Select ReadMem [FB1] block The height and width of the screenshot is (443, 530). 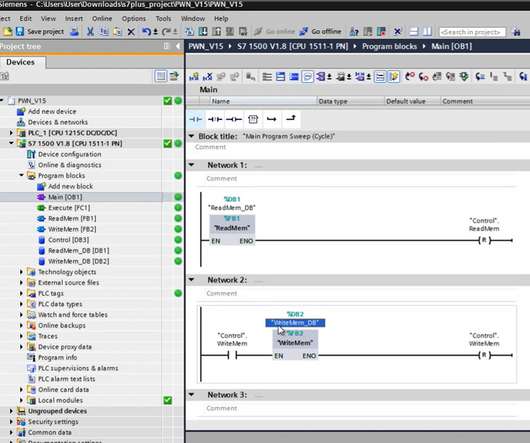click(72, 219)
